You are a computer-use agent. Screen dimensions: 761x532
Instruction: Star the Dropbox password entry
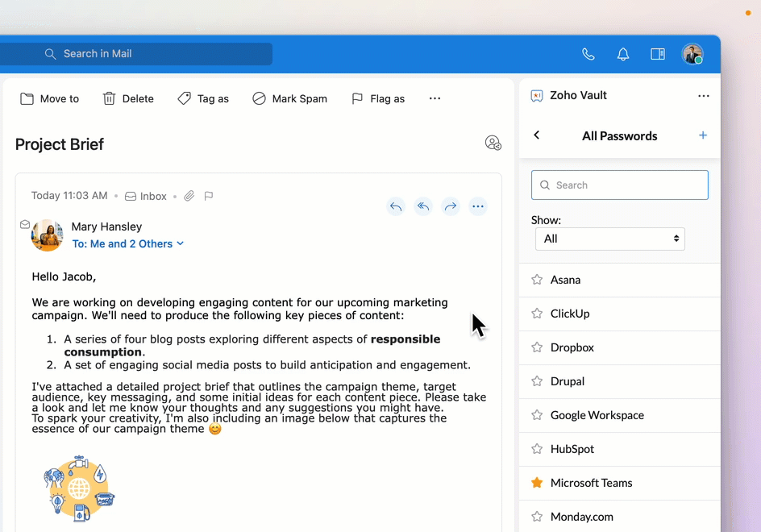coord(537,347)
